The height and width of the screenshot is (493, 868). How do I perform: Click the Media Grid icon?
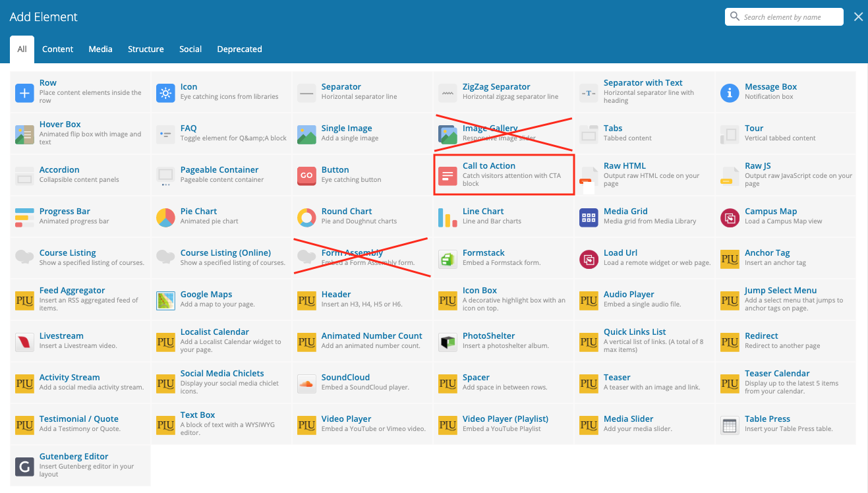point(589,217)
